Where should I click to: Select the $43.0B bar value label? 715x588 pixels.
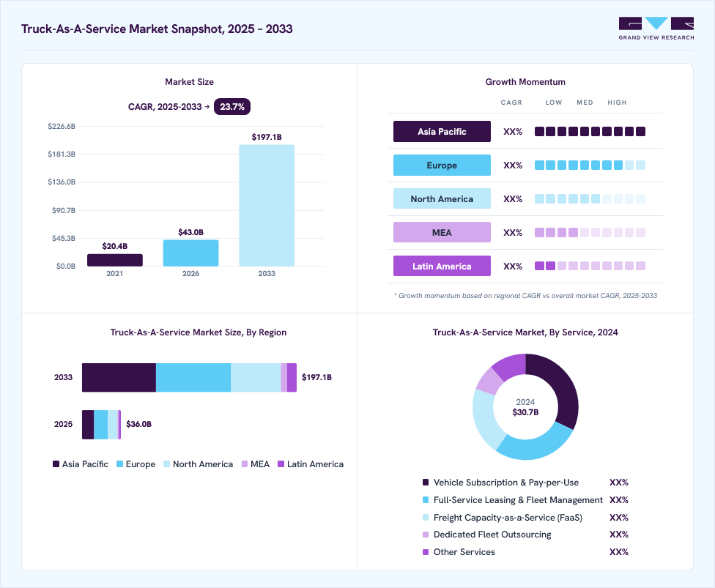[x=190, y=232]
